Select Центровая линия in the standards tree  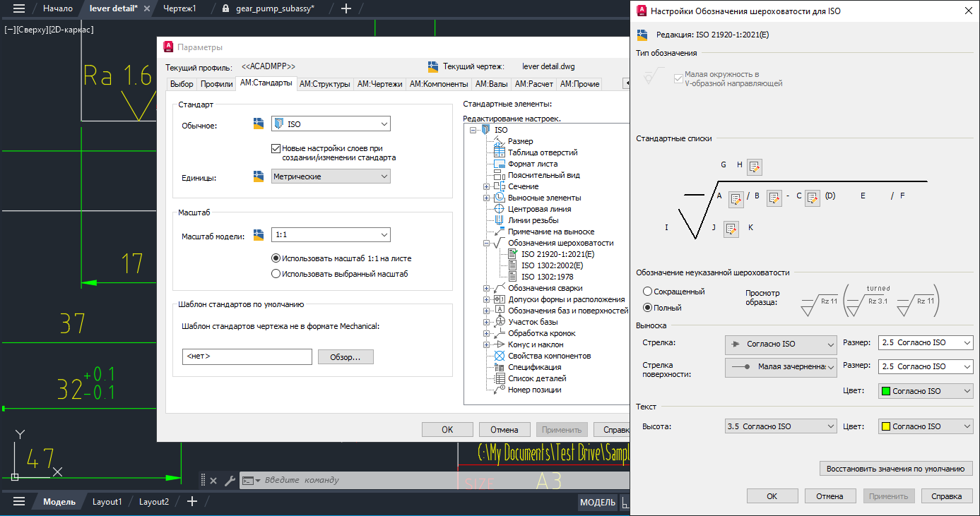coord(540,209)
